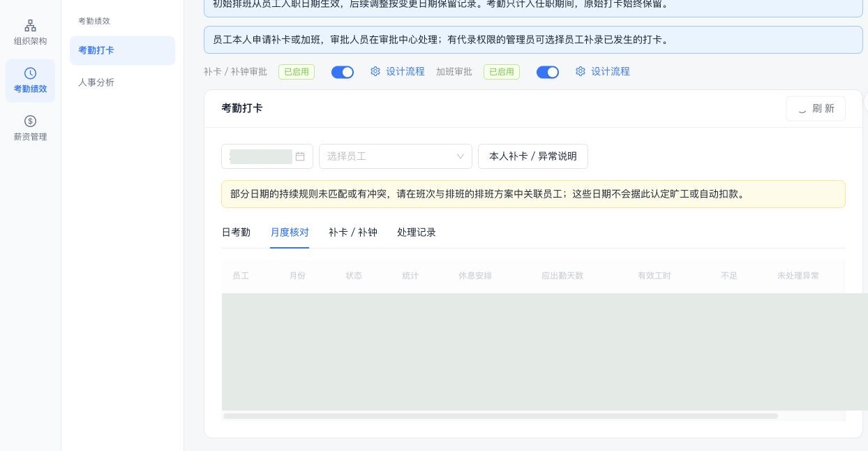Toggle the 补卡/补钟审批 switch
868x451 pixels.
pos(343,72)
